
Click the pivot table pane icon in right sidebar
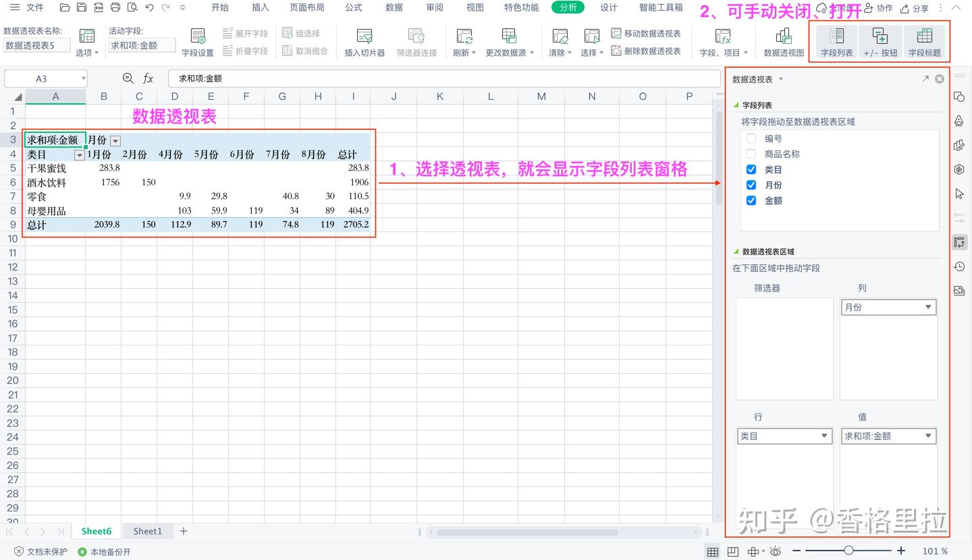coord(959,243)
